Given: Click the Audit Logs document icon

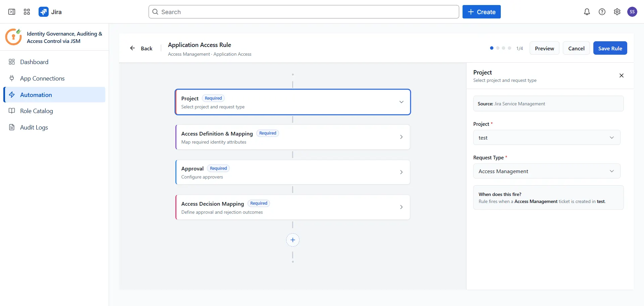Looking at the screenshot, I should point(12,127).
